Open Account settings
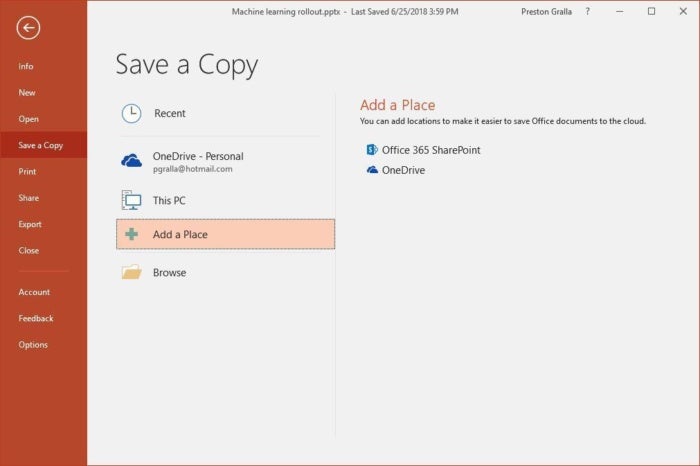The width and height of the screenshot is (700, 466). coord(44,292)
